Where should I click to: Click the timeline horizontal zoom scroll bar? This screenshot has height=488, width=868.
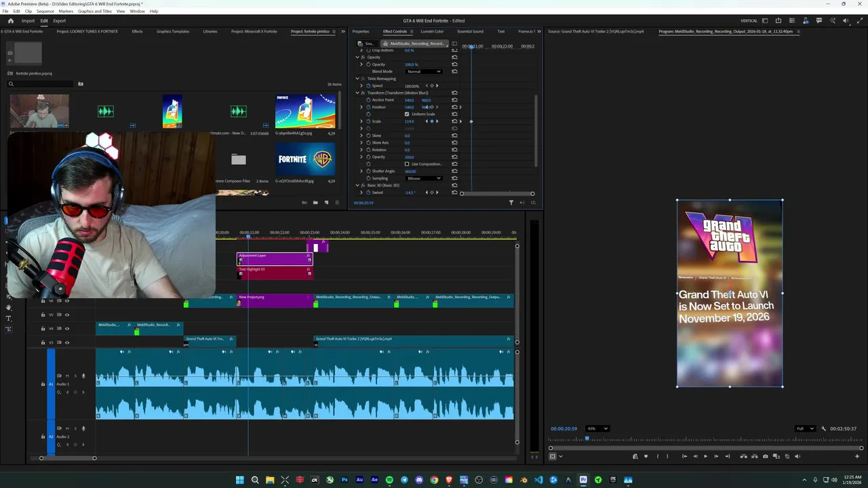click(68, 458)
